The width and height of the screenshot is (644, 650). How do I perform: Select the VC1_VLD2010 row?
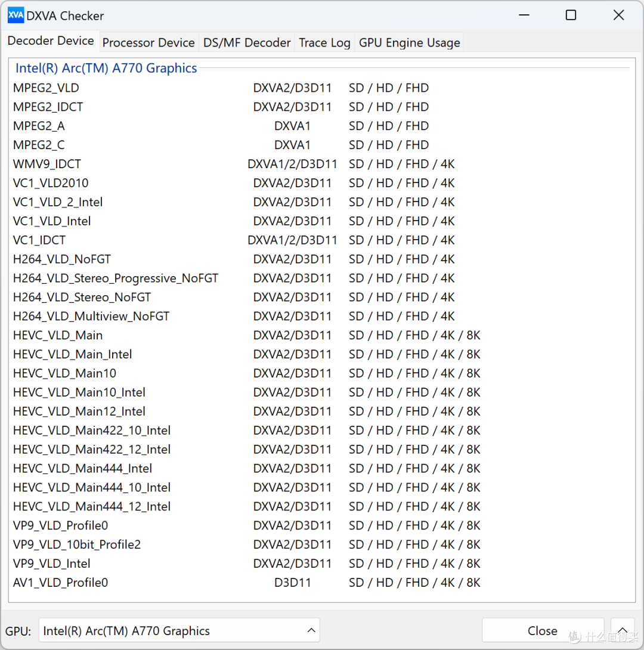(321, 183)
